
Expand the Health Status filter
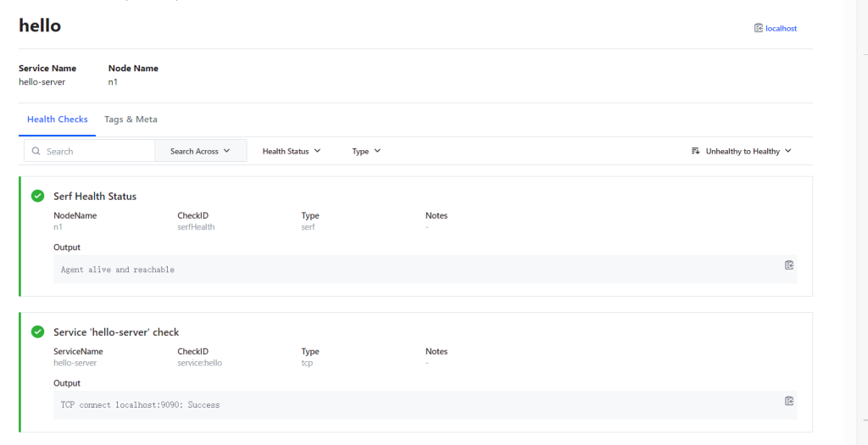pyautogui.click(x=292, y=151)
